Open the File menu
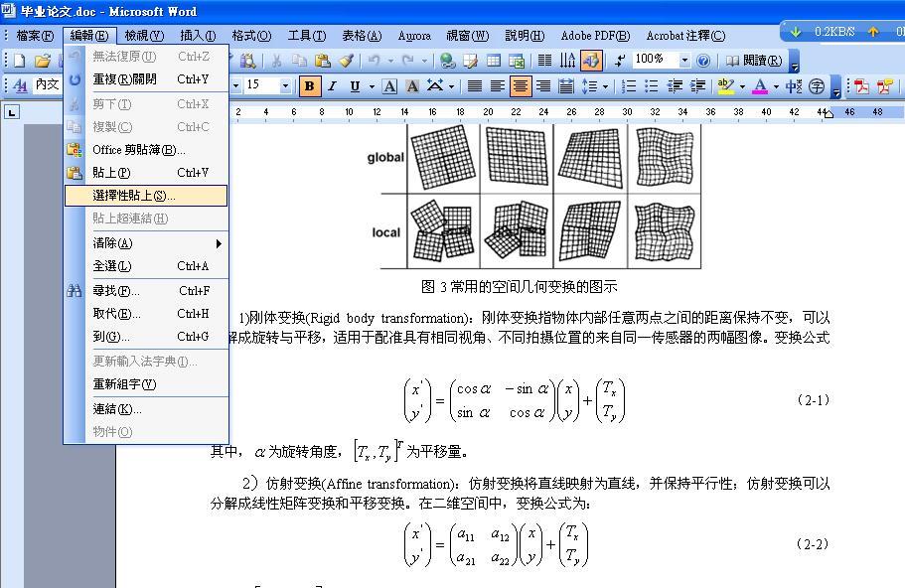The height and width of the screenshot is (588, 905). 34,36
